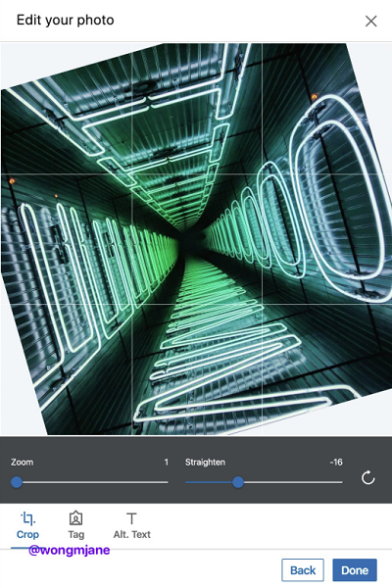Click the Zoom value reading 1
The height and width of the screenshot is (588, 392).
point(167,462)
